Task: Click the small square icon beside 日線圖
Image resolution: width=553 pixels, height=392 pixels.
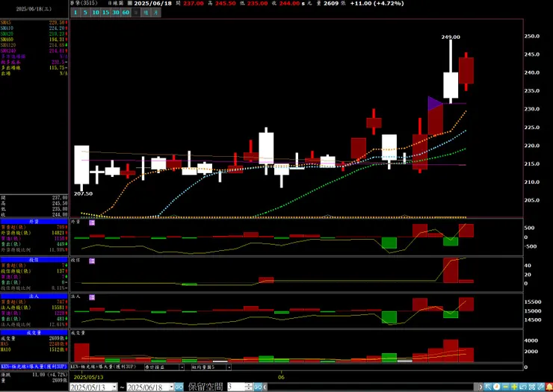Action: pos(130,3)
